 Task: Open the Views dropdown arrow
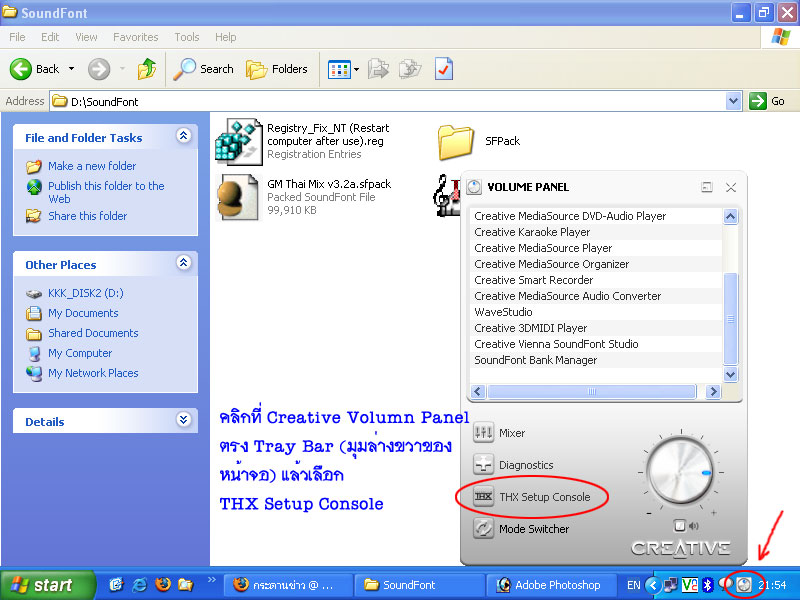(356, 69)
